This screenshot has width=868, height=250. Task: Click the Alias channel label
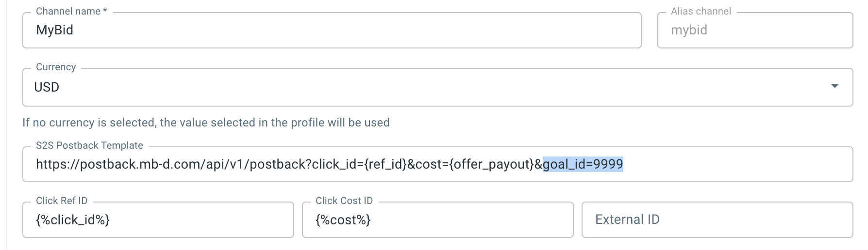(701, 11)
